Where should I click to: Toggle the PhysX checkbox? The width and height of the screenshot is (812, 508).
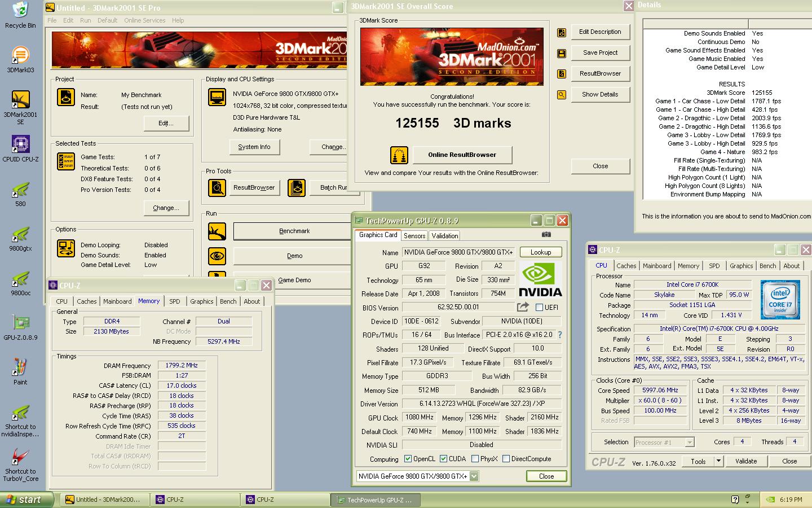click(x=475, y=459)
